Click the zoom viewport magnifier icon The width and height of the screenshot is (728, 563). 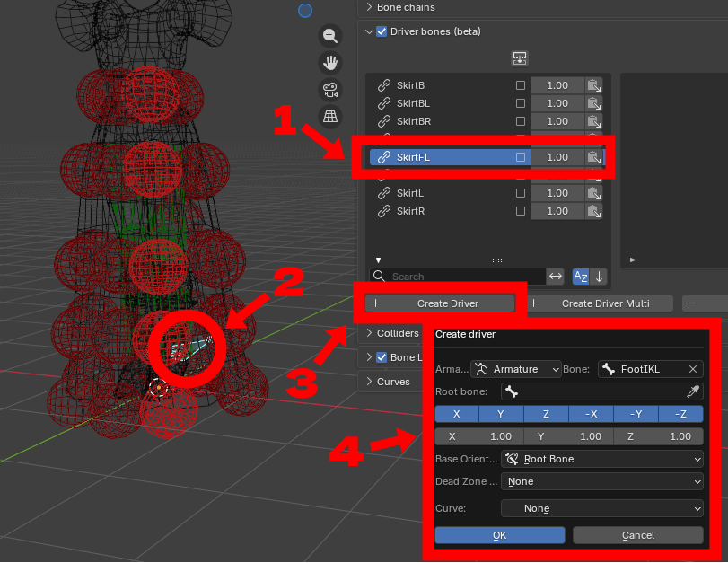pos(330,36)
